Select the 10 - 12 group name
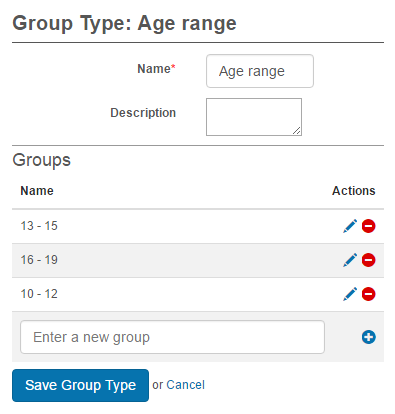Viewport: 395px width, 414px height. coord(39,294)
